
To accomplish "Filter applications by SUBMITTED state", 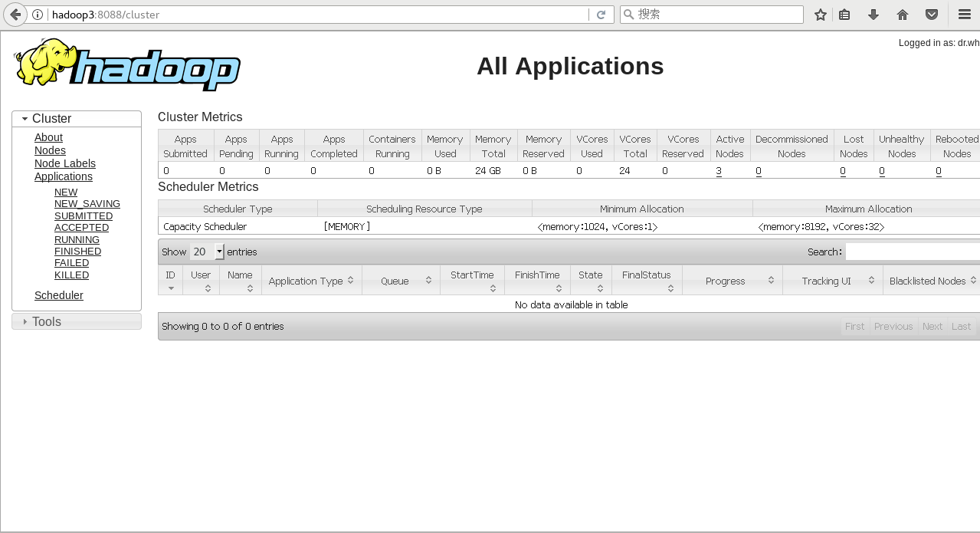I will coord(84,216).
